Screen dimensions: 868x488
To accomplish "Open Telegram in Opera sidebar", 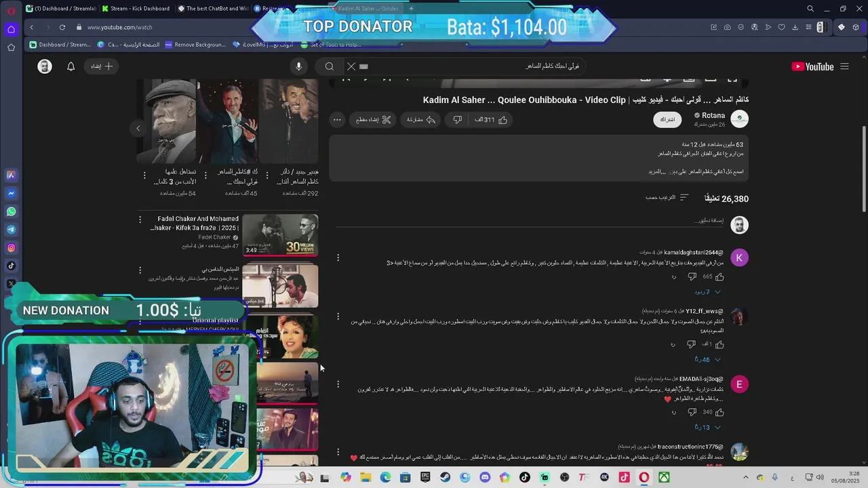I will tap(11, 230).
